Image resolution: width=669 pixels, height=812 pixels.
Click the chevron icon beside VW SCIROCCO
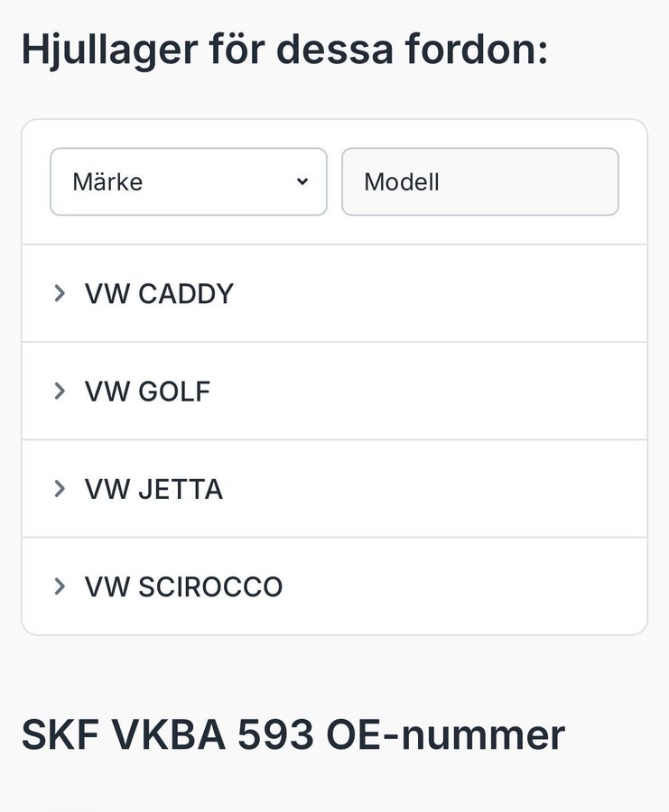pos(60,586)
